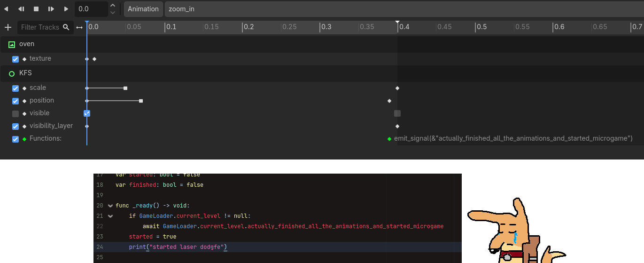Select the green emit_signal function keyframe

click(389, 139)
